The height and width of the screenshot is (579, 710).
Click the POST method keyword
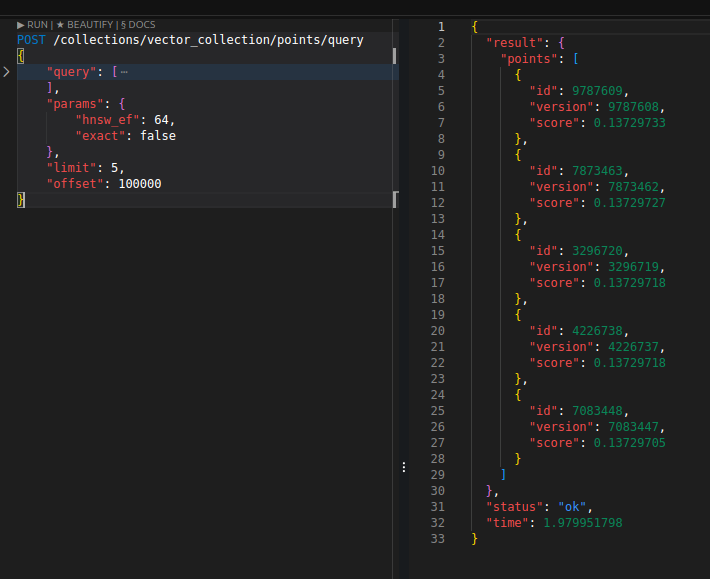point(32,40)
